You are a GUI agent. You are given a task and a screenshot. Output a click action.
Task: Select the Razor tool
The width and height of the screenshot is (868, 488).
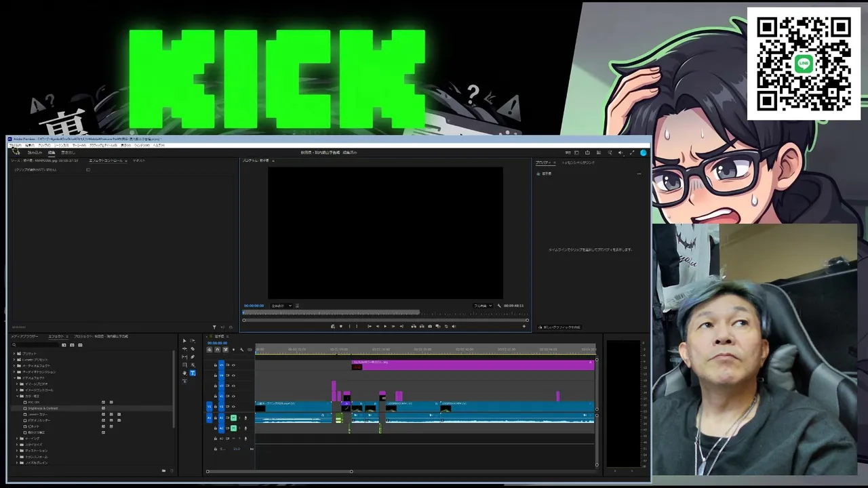[x=193, y=349]
